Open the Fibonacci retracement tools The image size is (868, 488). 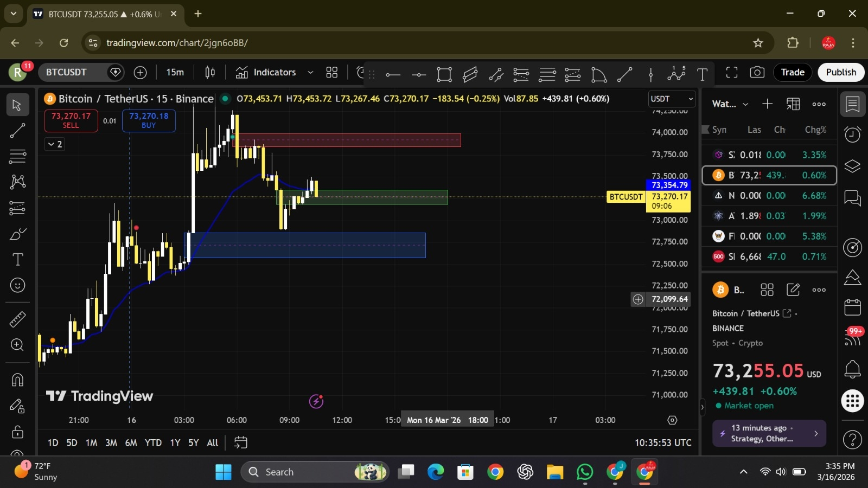(17, 156)
